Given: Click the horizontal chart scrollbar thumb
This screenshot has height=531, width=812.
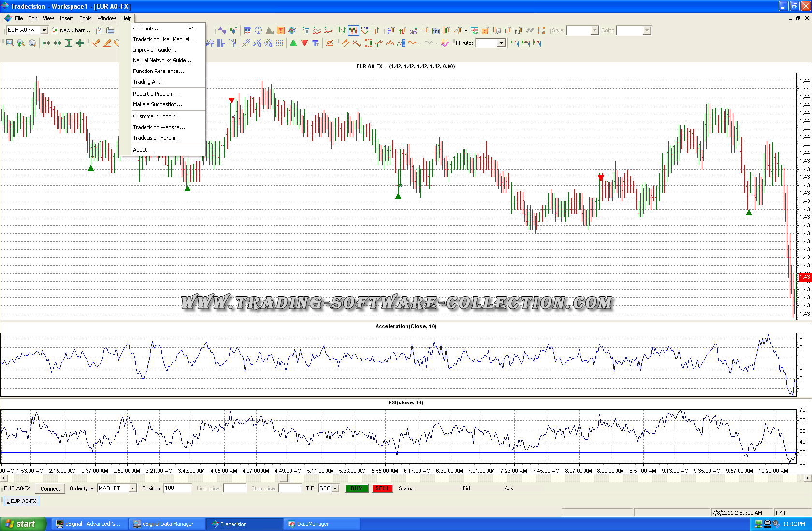Looking at the screenshot, I should click(x=284, y=478).
